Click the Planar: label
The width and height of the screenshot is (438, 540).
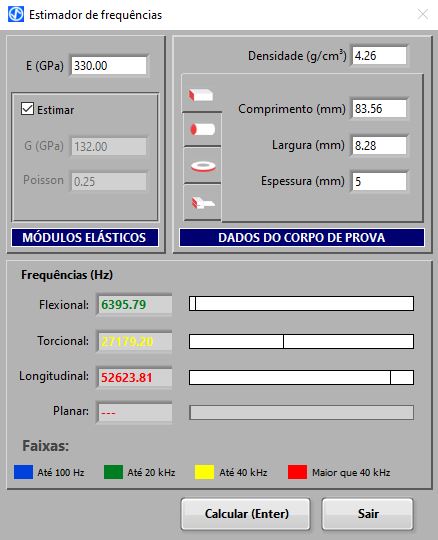pos(71,411)
